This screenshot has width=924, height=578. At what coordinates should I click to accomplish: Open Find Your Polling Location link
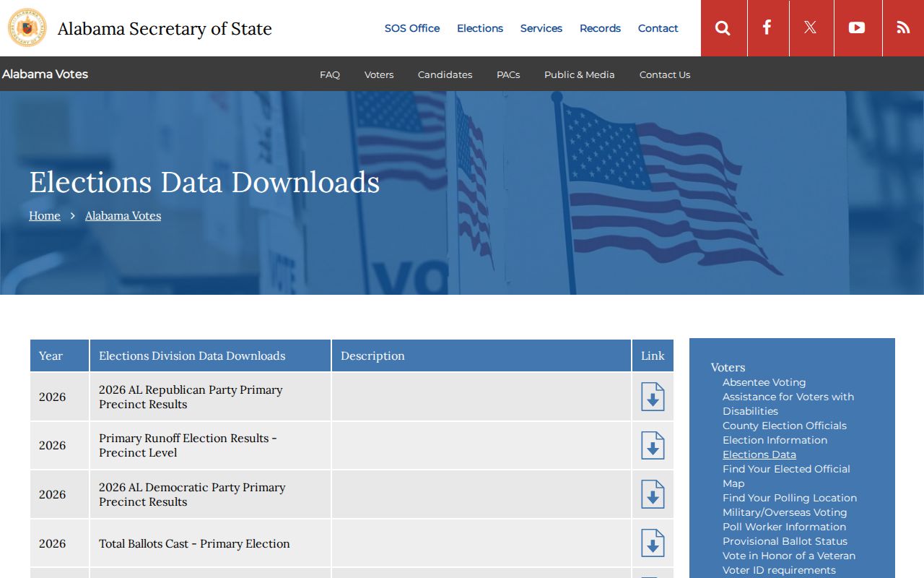[790, 498]
